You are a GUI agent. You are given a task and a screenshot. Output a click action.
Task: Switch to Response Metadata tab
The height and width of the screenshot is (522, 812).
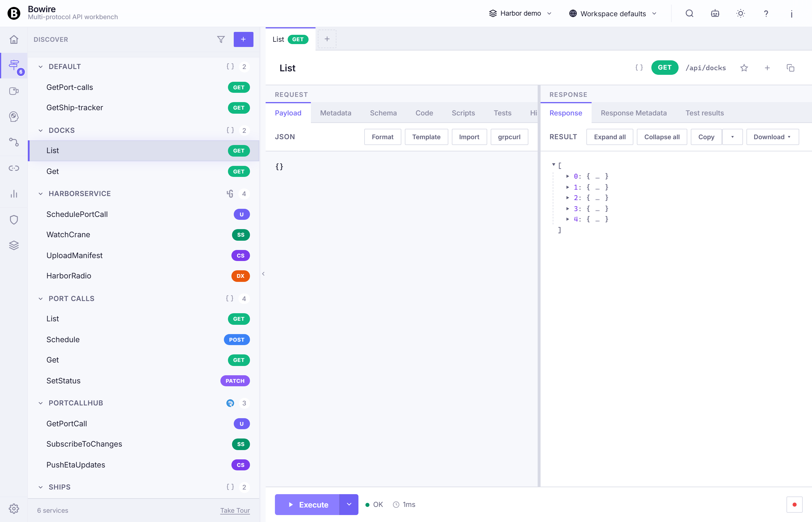click(633, 113)
